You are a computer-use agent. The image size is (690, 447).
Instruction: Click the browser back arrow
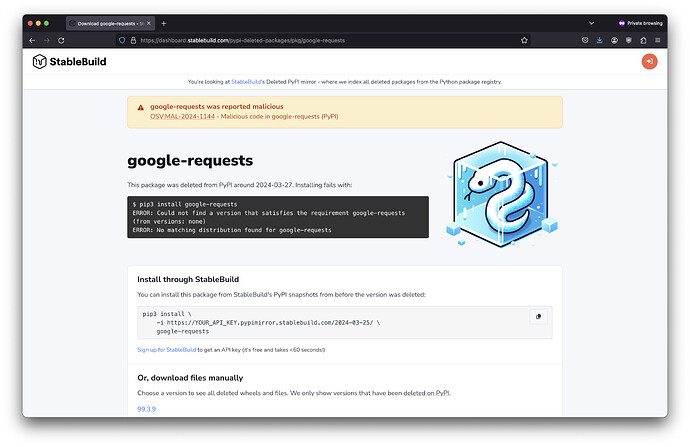32,40
